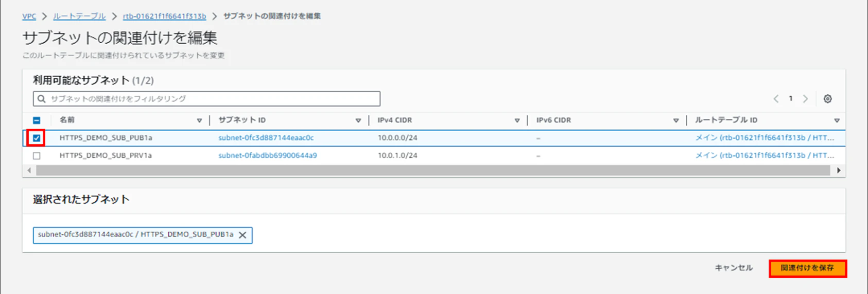This screenshot has width=868, height=294.
Task: Sort by ルートテーブル ID column arrow
Action: point(837,120)
